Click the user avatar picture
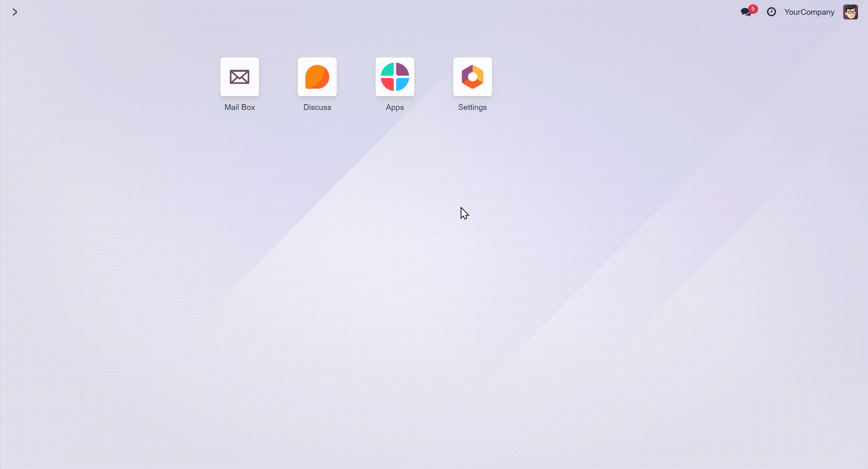Viewport: 868px width, 469px height. click(850, 12)
